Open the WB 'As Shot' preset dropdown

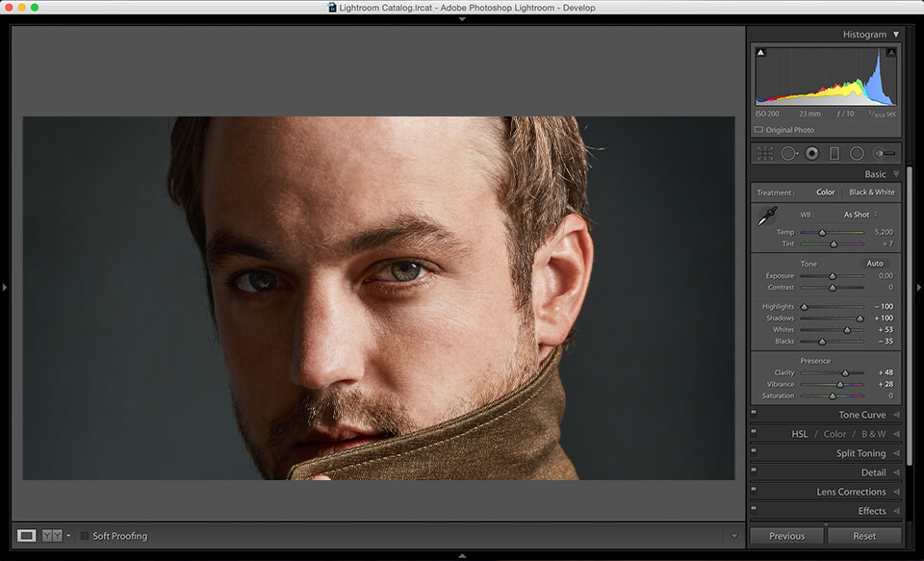click(858, 215)
